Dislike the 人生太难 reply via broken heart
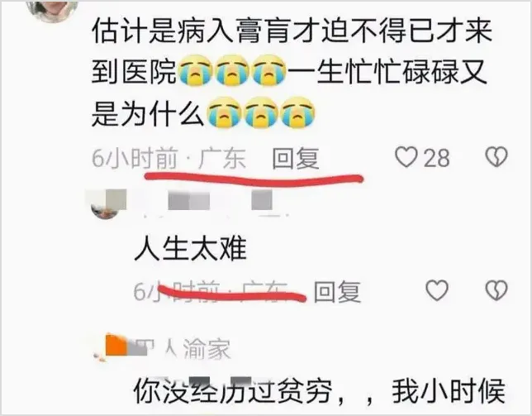 (x=496, y=290)
